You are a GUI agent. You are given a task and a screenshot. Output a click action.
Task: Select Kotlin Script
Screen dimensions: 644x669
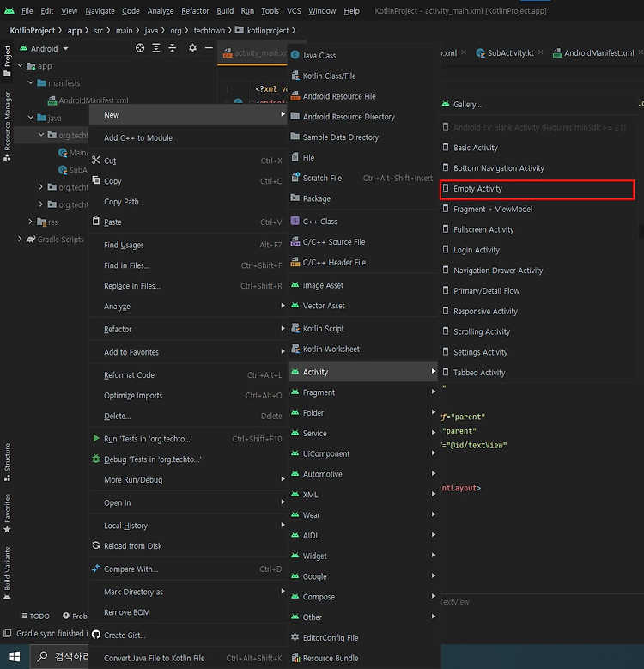pos(362,329)
